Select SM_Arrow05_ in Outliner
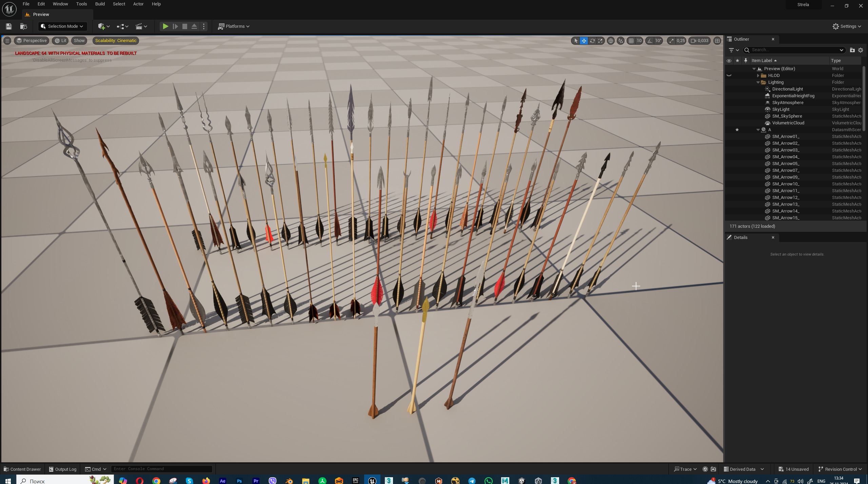 pos(786,164)
